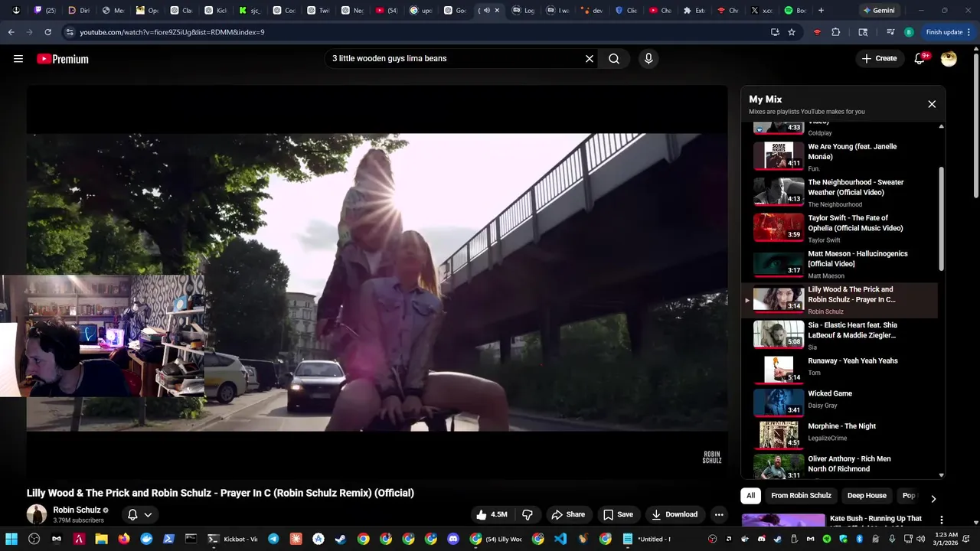Click the Finish update button
The height and width of the screenshot is (551, 980).
pos(947,32)
